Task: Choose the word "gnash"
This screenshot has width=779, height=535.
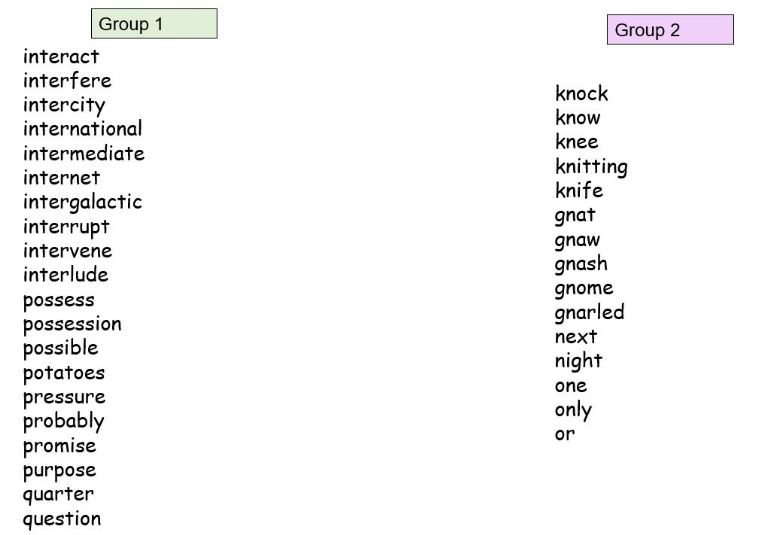Action: [x=581, y=264]
